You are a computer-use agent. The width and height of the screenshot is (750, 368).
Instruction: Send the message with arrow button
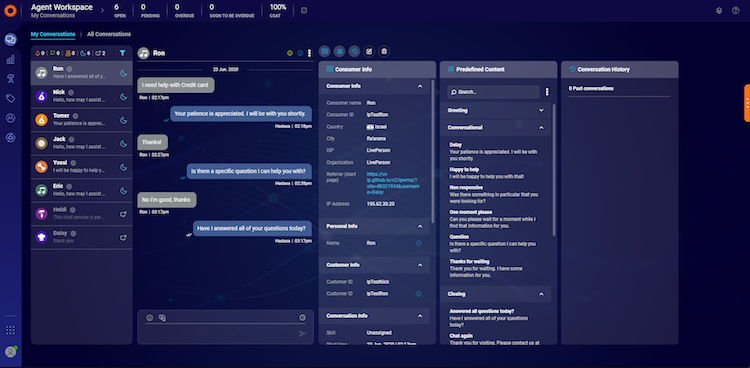pyautogui.click(x=302, y=334)
